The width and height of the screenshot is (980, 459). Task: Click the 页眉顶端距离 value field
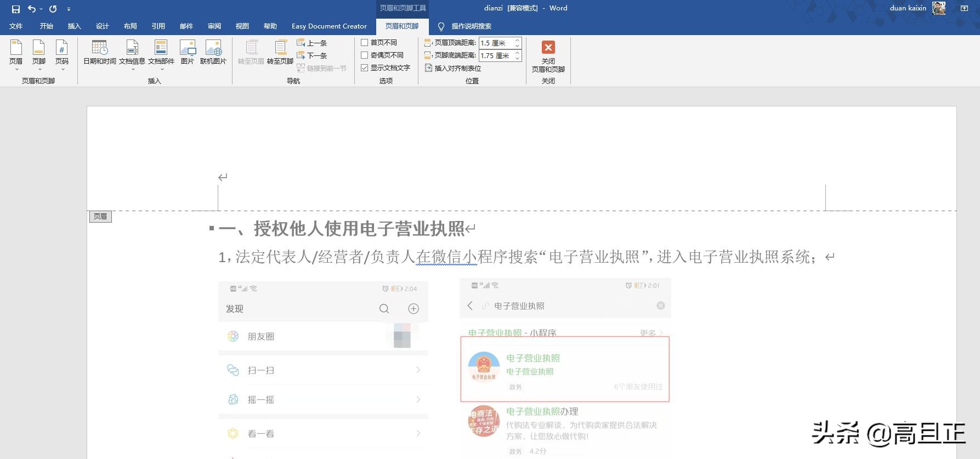(496, 43)
